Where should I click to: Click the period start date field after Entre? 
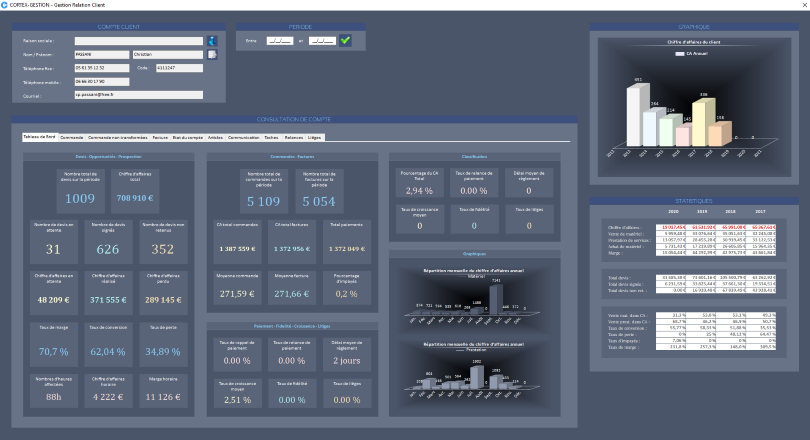280,41
